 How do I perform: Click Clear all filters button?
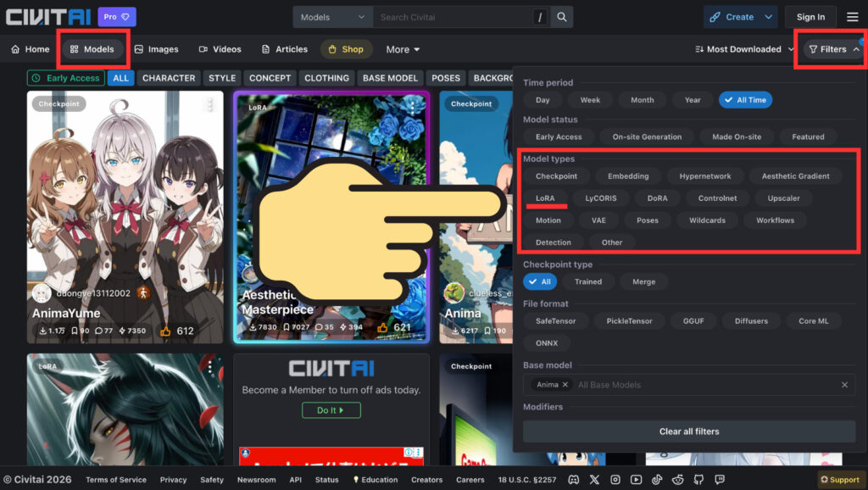click(x=688, y=432)
